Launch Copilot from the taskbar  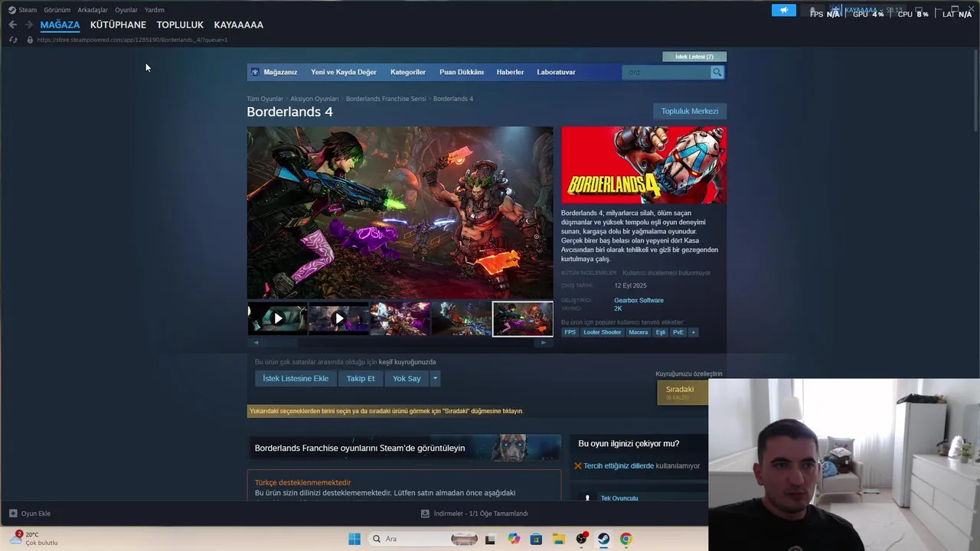click(514, 539)
